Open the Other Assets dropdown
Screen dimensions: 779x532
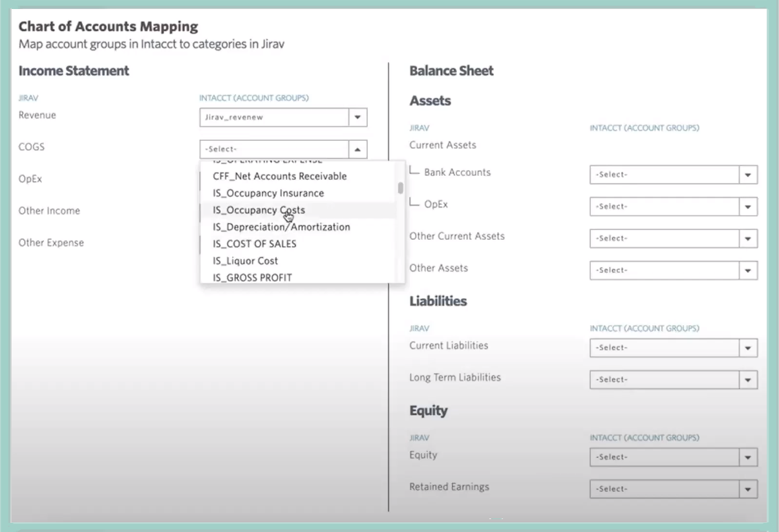point(673,270)
